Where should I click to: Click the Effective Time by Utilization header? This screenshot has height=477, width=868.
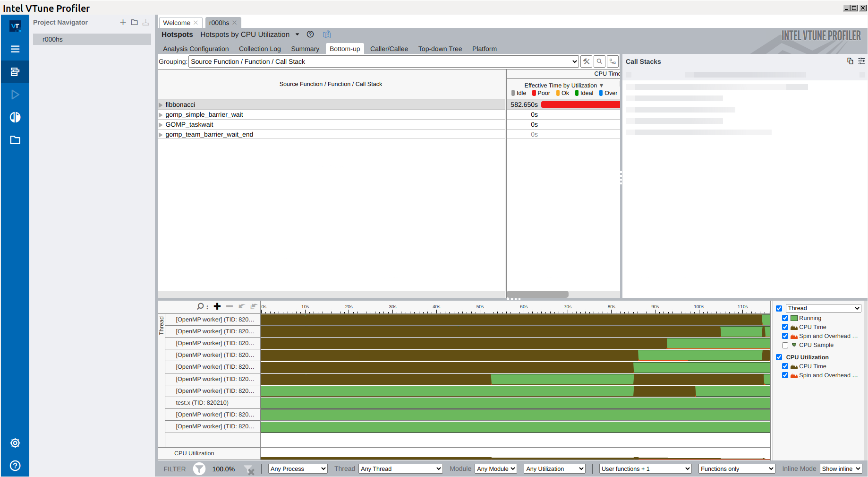561,86
